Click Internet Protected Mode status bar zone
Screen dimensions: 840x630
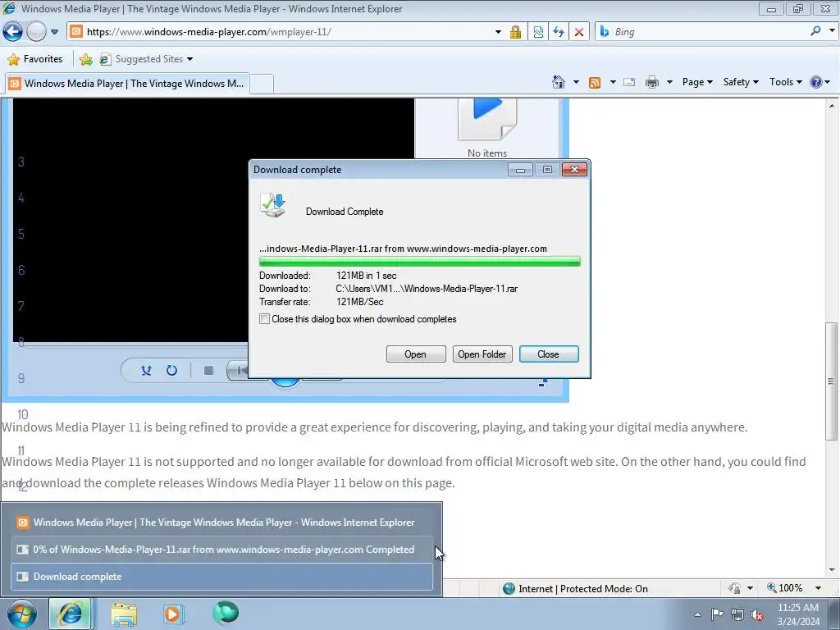pyautogui.click(x=575, y=589)
